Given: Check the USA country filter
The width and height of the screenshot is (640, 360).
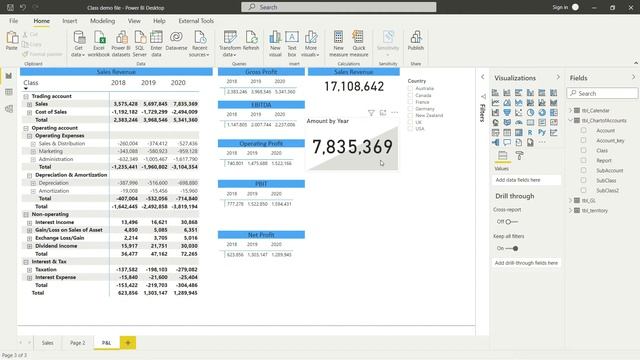Looking at the screenshot, I should (410, 129).
